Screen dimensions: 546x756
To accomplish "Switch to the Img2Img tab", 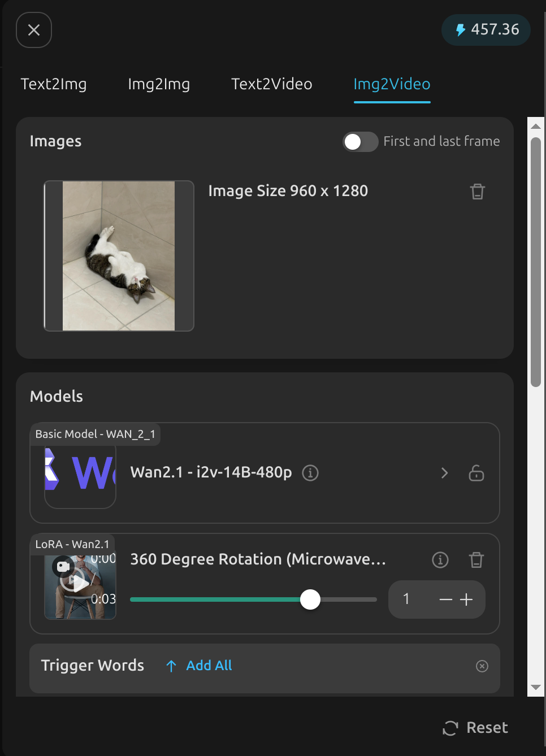I will 159,84.
